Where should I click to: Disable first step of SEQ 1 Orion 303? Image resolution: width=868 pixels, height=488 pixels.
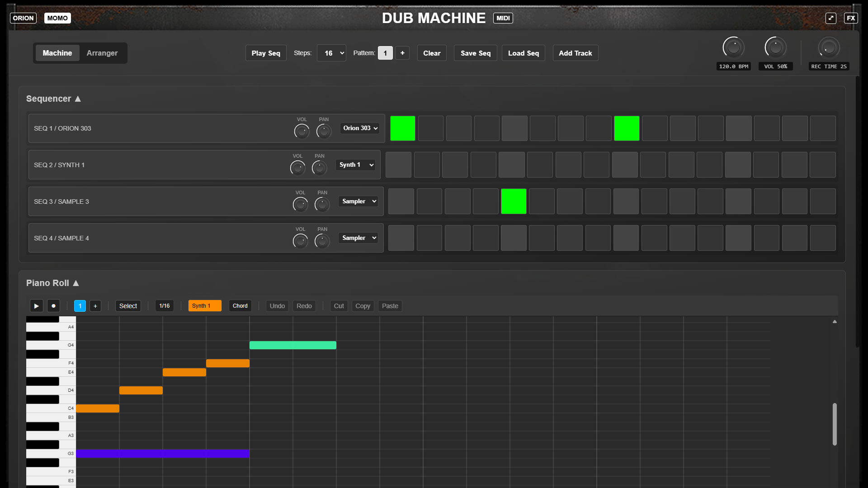point(402,128)
